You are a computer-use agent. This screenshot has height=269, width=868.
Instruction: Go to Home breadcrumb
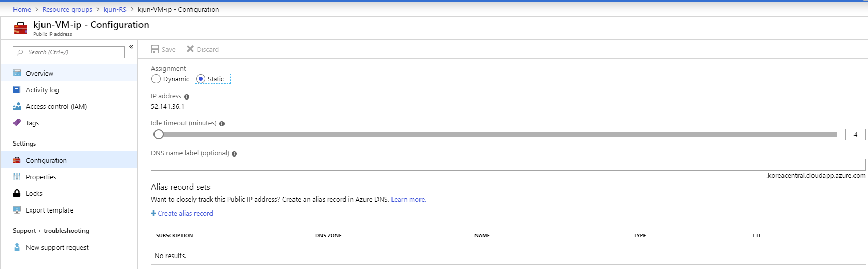(22, 9)
